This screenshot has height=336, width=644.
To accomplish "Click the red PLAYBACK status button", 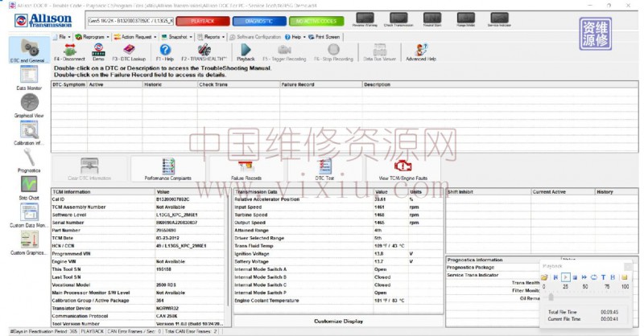I will (203, 21).
